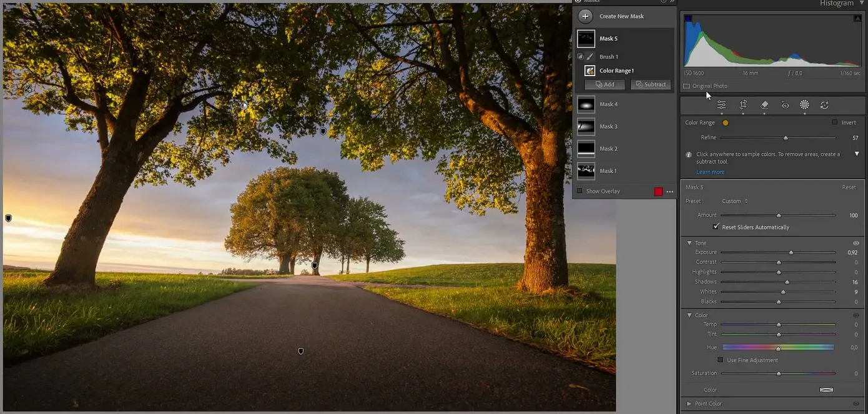Select the mask pin at the road's horizon
The image size is (868, 414).
(x=315, y=266)
